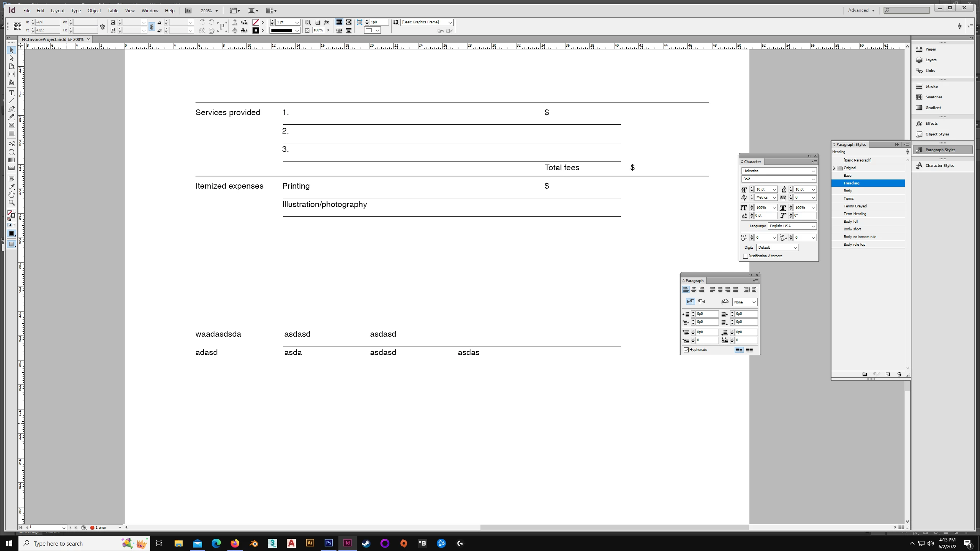Toggle the left-to-right paragraph direction button
Image resolution: width=980 pixels, height=551 pixels.
(x=690, y=302)
